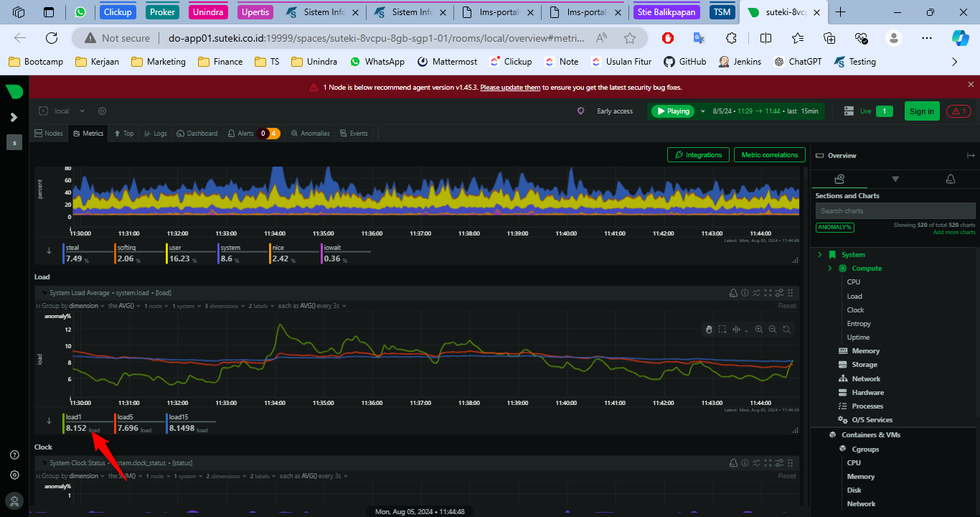Expand the System section in tree

point(819,254)
